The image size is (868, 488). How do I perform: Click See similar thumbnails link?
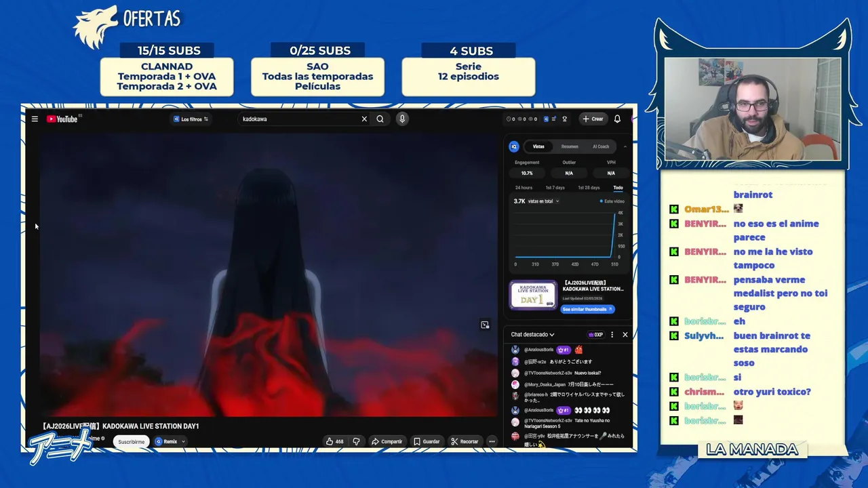tap(587, 309)
